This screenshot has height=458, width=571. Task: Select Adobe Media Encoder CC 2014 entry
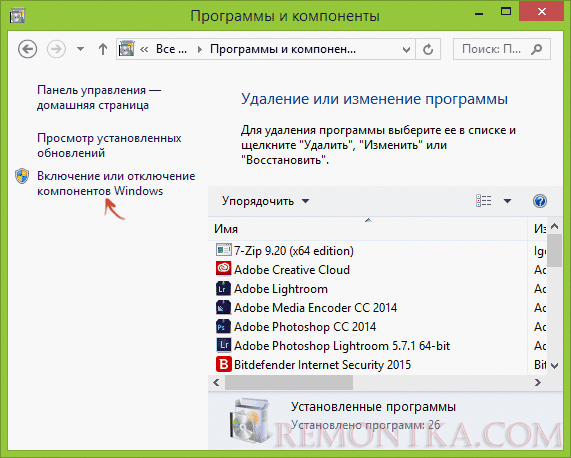pos(315,308)
